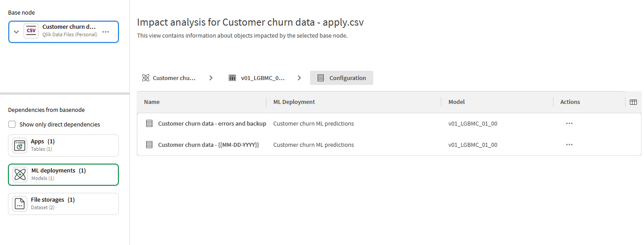This screenshot has height=245, width=644.
Task: Open Customer churn data - errors and backup
Action: click(x=212, y=124)
